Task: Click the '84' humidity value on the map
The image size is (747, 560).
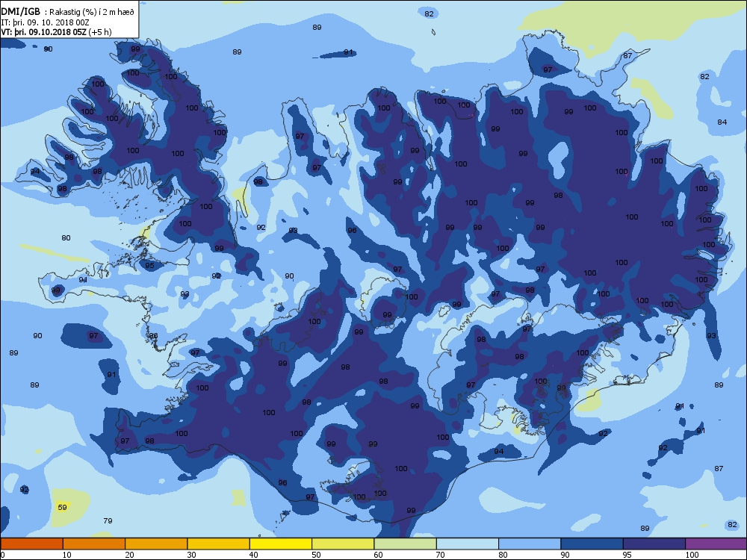Action: point(722,122)
